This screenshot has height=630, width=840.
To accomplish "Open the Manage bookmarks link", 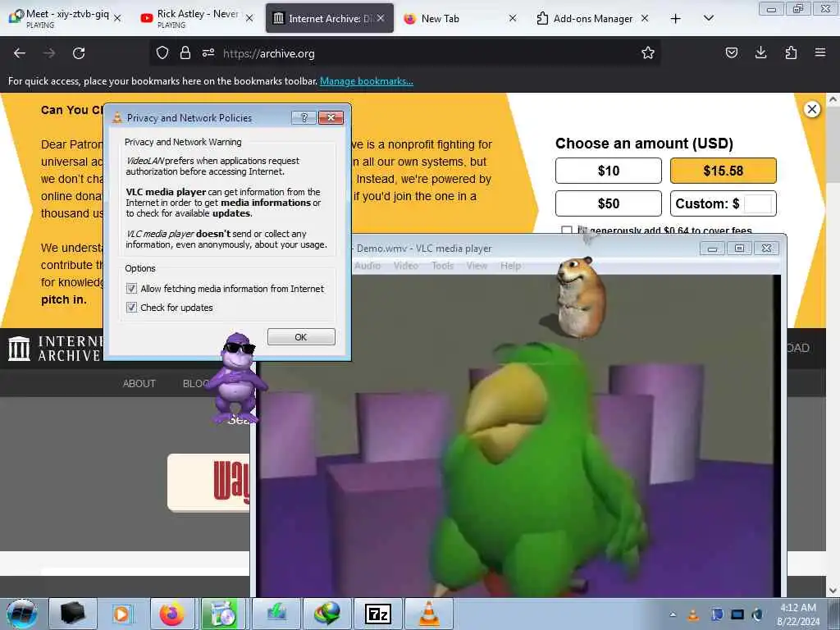I will [x=367, y=81].
